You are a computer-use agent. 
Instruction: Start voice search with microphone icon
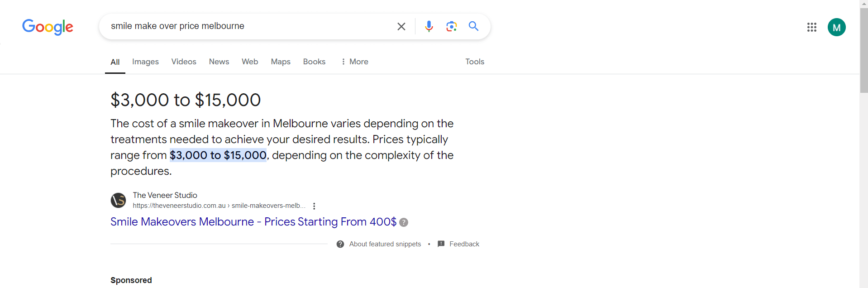(x=429, y=26)
